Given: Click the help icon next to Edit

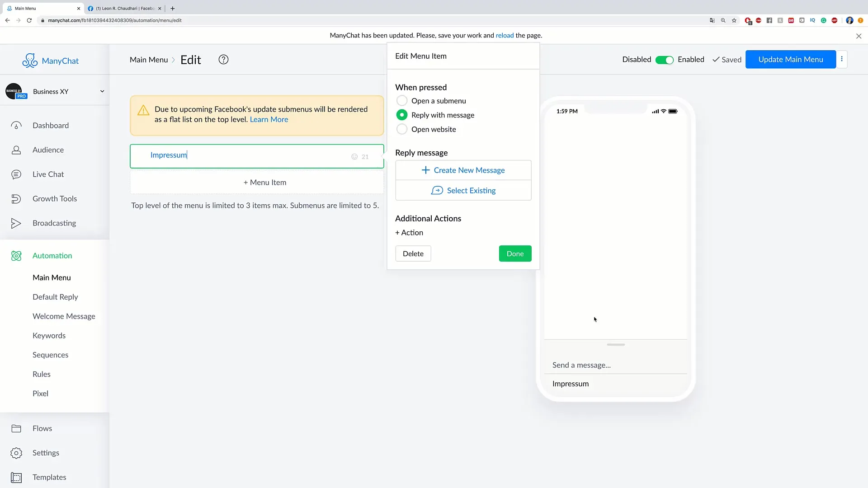Looking at the screenshot, I should pyautogui.click(x=223, y=59).
